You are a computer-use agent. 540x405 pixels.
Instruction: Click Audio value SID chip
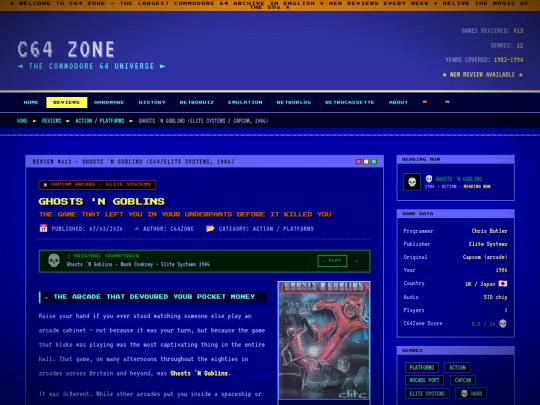(495, 297)
